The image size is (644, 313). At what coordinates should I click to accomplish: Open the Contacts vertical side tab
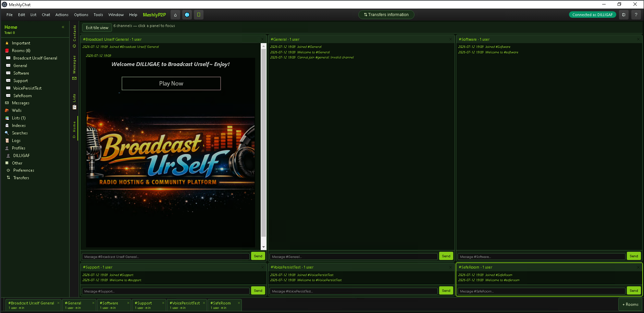[74, 36]
